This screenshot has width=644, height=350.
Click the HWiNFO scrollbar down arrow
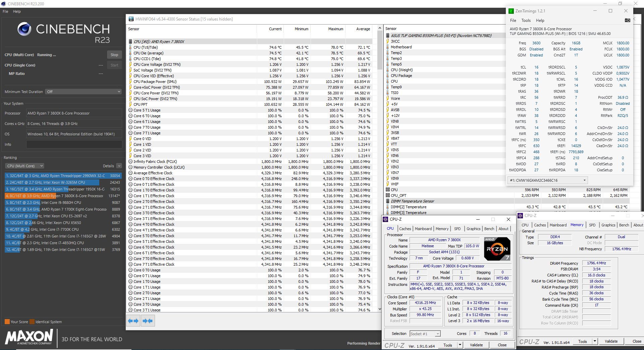click(x=380, y=309)
